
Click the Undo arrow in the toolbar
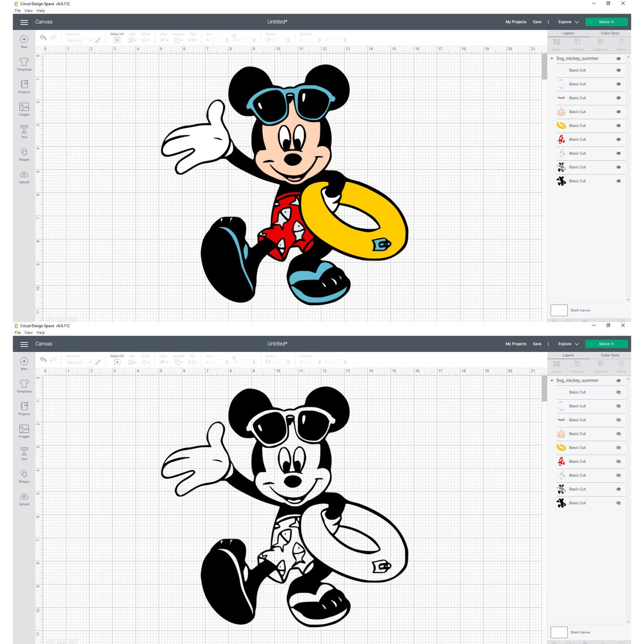coord(43,37)
